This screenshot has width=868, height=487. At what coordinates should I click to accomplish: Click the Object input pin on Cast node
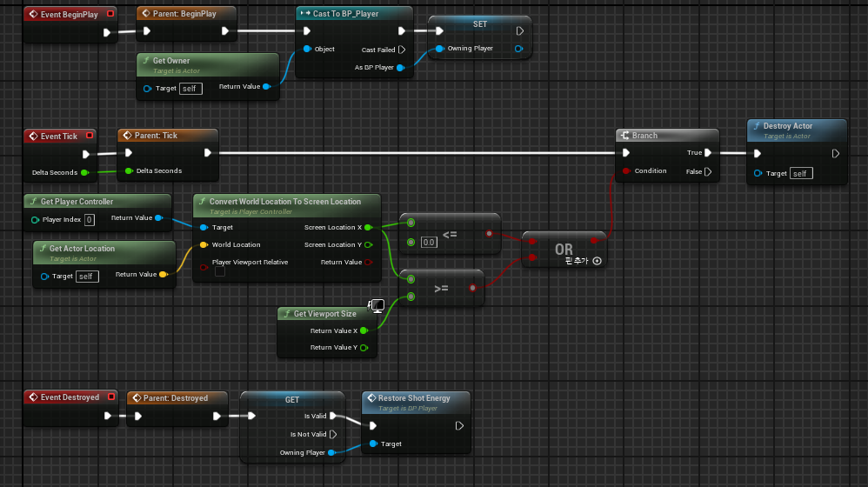[x=307, y=50]
